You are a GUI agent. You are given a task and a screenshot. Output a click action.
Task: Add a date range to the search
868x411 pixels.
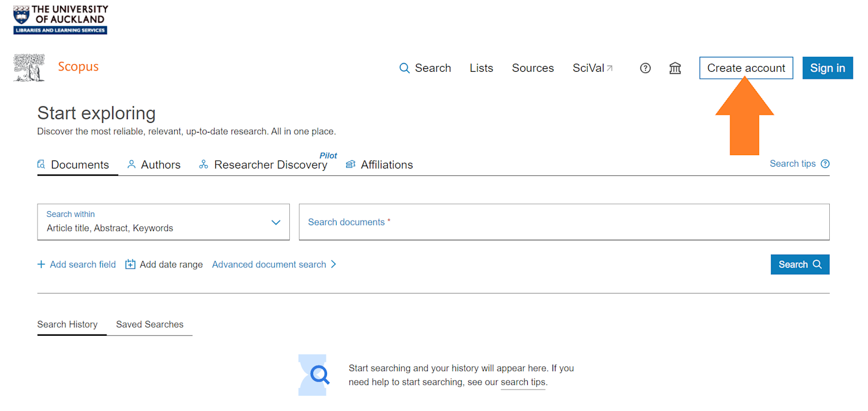click(164, 264)
